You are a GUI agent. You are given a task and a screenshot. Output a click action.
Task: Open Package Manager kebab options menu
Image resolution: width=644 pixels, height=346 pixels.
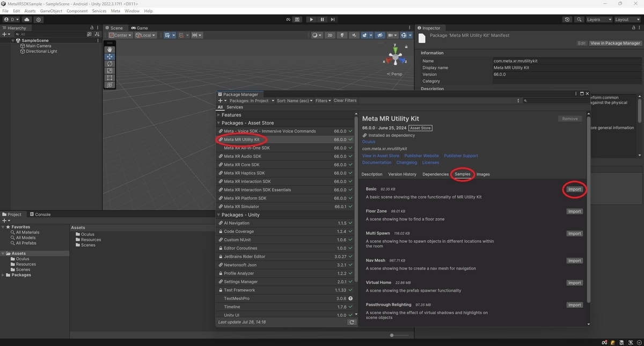(x=518, y=101)
